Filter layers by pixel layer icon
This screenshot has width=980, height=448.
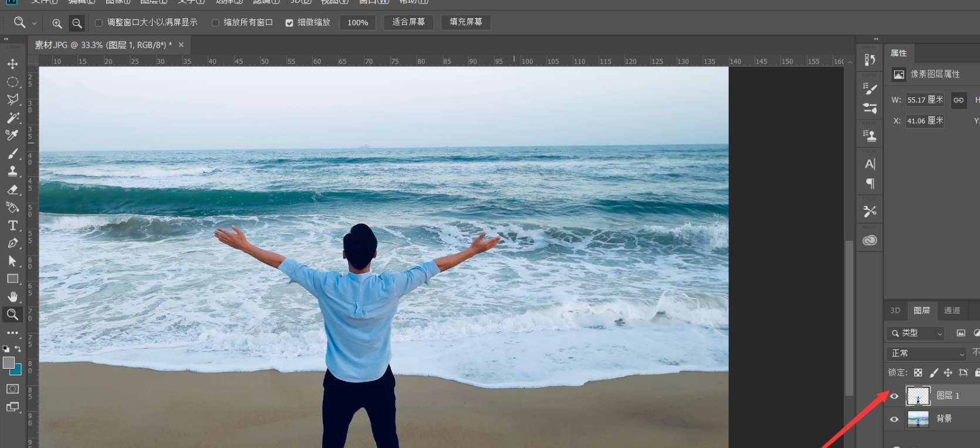(x=961, y=333)
